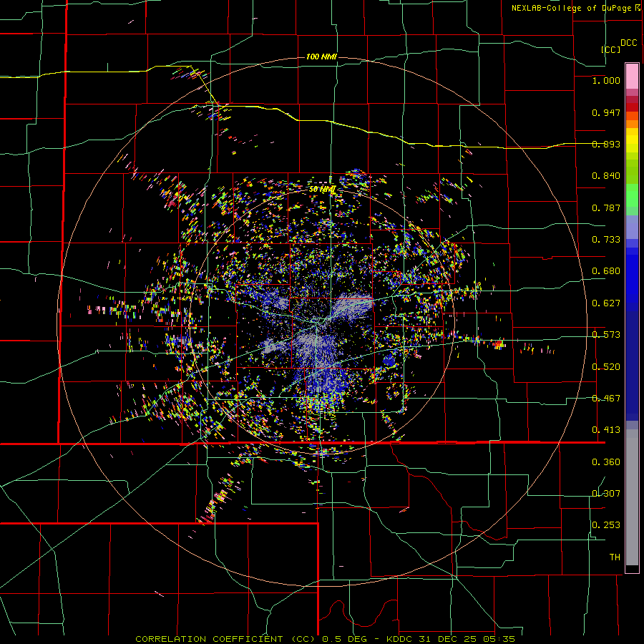The width and height of the screenshot is (644, 644).
Task: Click the 0.893 scale value
Action: 606,144
